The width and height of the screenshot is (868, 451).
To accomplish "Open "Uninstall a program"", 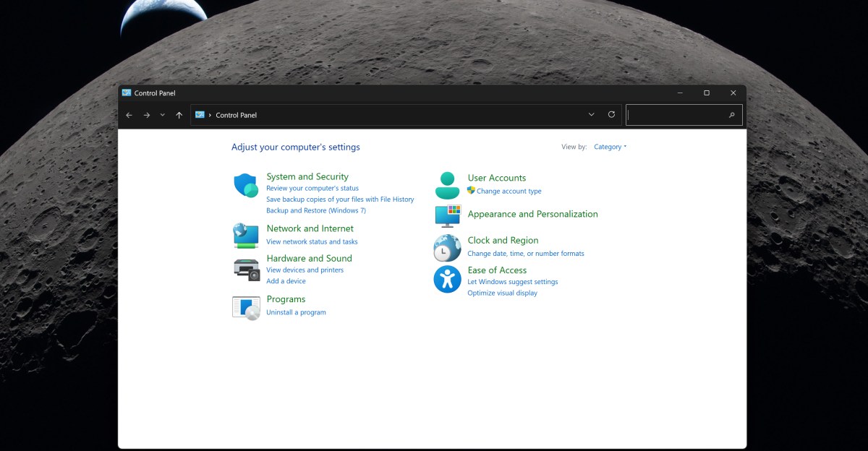I will 296,312.
